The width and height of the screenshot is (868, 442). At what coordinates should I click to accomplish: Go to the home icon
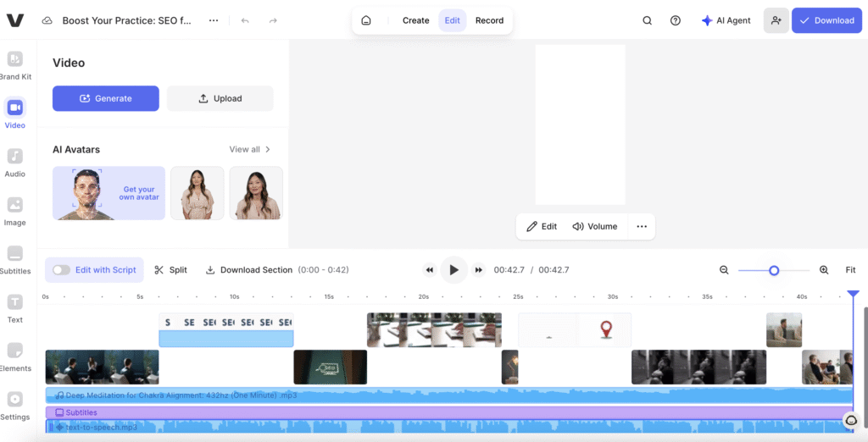[x=366, y=20]
